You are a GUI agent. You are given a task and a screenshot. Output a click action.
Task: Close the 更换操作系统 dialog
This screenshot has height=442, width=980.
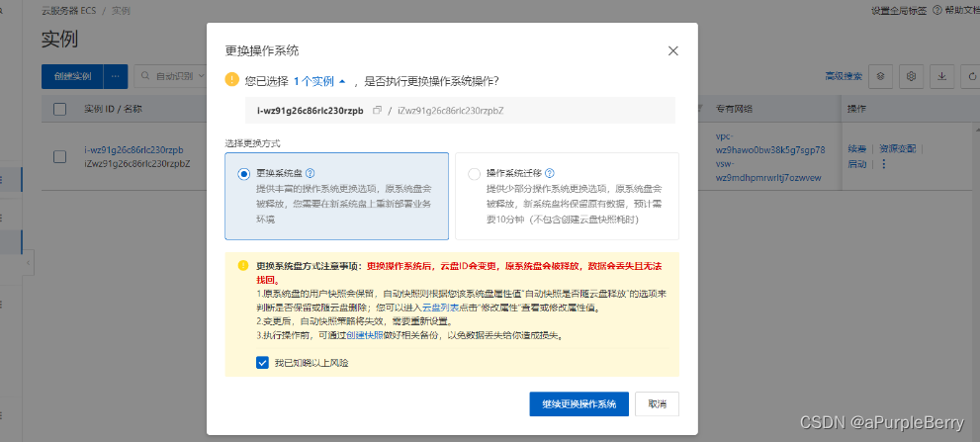[x=672, y=51]
